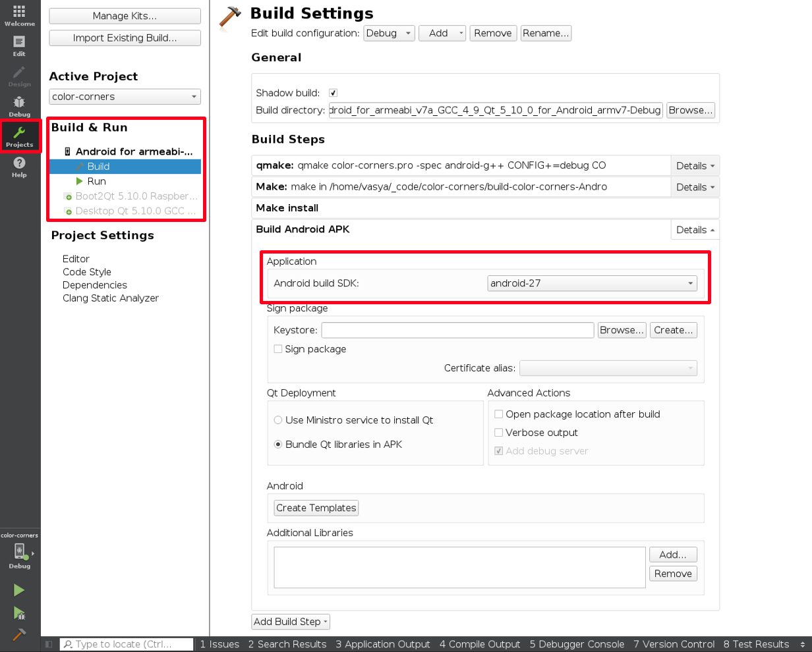Image resolution: width=812 pixels, height=652 pixels.
Task: Toggle Add debug server checkbox
Action: (x=499, y=451)
